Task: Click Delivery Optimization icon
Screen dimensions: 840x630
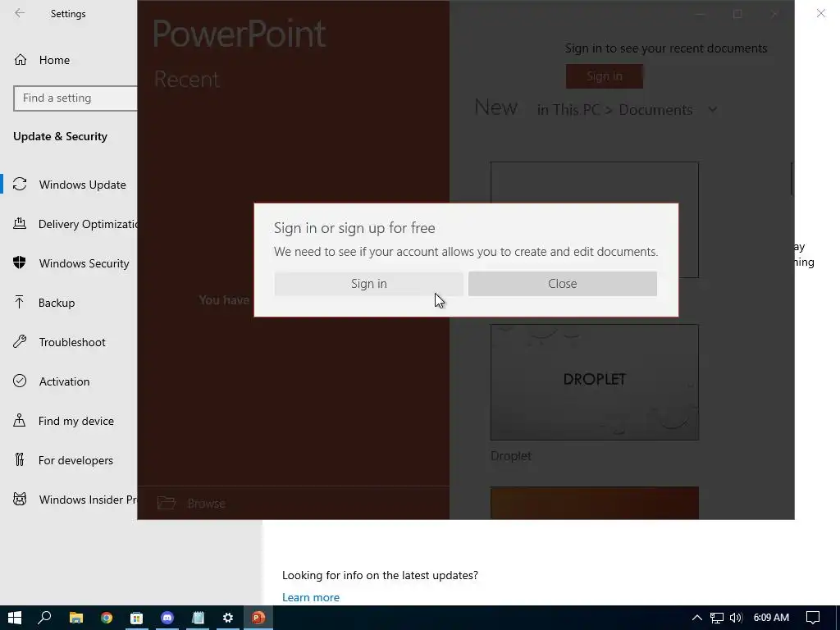Action: click(x=20, y=223)
